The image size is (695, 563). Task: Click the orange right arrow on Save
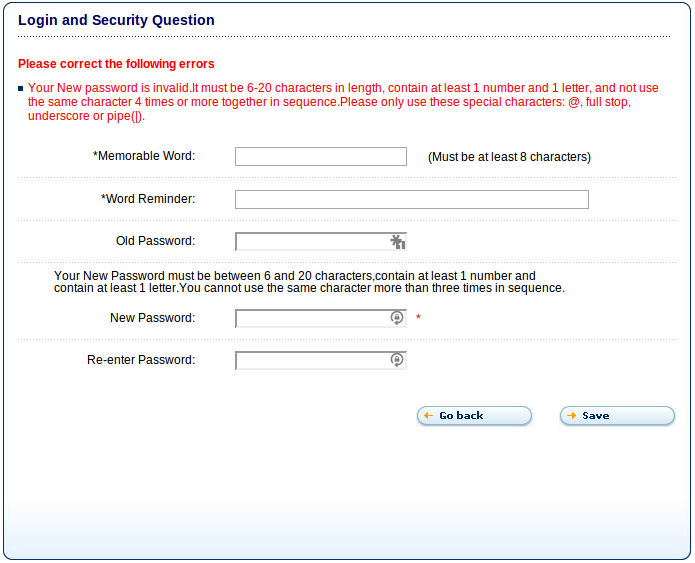[571, 416]
